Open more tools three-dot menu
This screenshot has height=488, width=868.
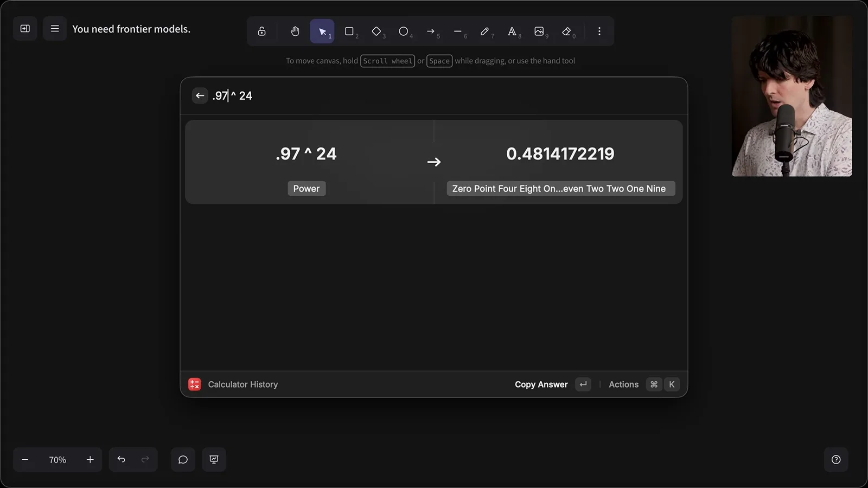(x=599, y=31)
